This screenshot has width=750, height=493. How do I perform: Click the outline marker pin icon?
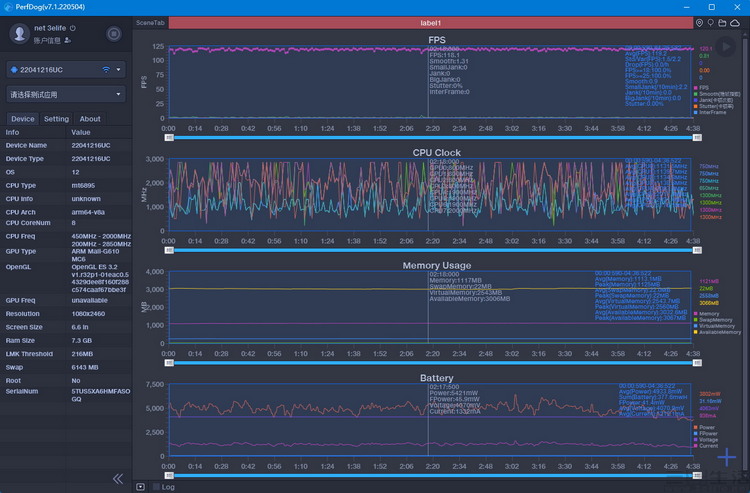pos(711,22)
